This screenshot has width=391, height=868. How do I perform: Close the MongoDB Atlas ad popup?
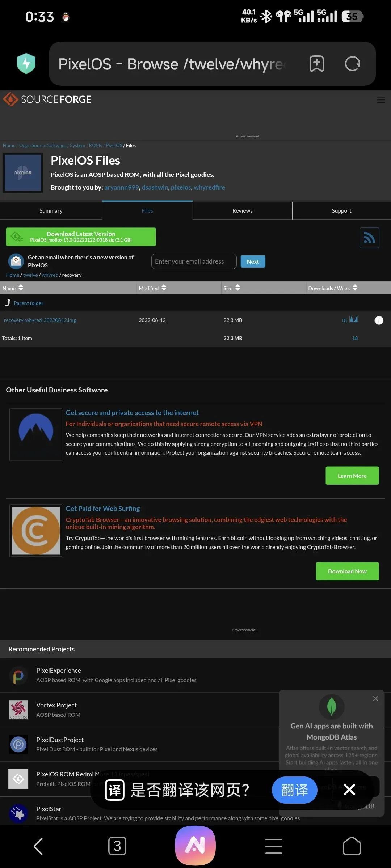(375, 698)
